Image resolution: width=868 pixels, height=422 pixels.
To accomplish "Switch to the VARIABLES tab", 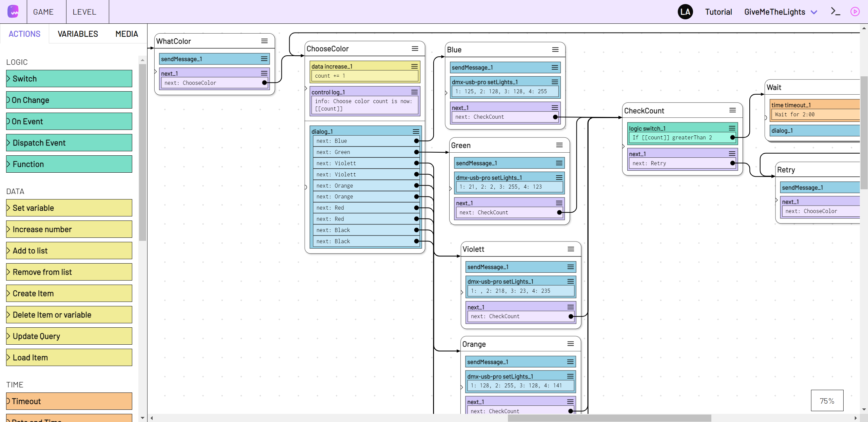I will (x=78, y=34).
